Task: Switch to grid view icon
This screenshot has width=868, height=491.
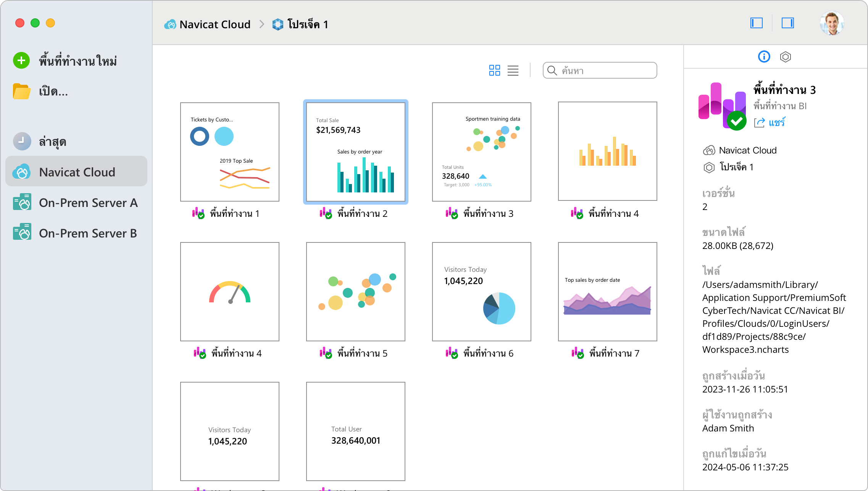Action: [494, 70]
